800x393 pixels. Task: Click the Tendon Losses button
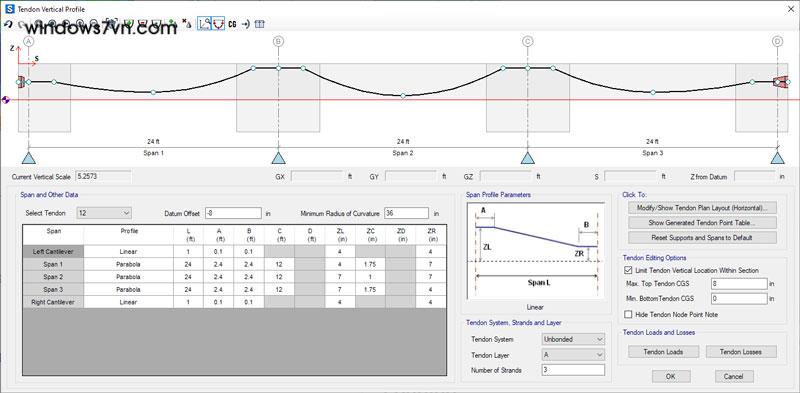pos(741,352)
